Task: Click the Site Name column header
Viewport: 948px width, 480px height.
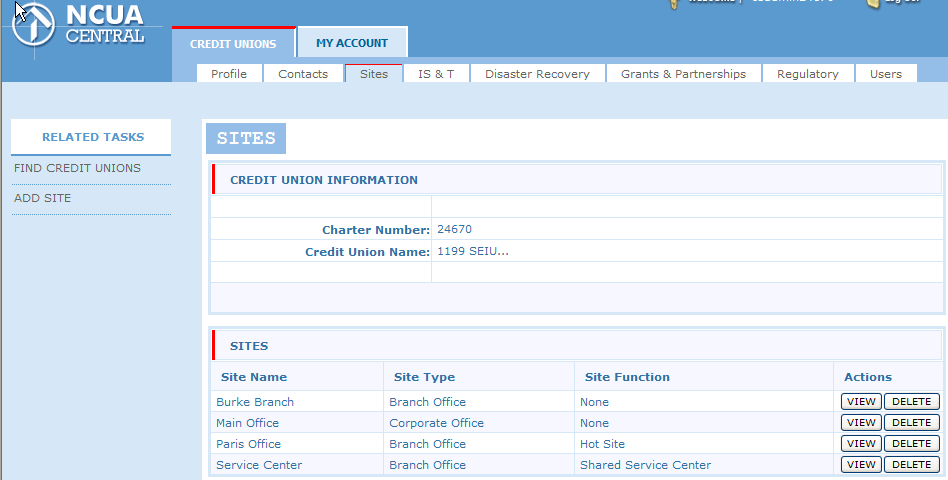Action: coord(254,377)
